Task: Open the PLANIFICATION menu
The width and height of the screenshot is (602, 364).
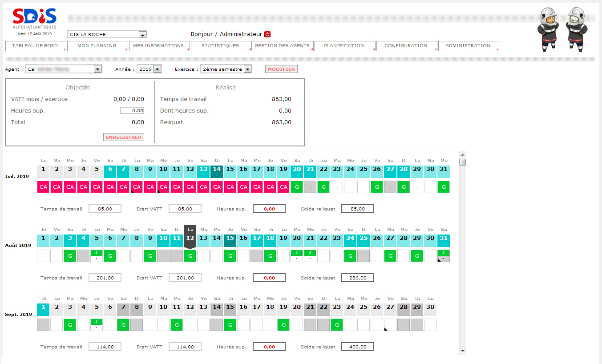Action: point(345,46)
